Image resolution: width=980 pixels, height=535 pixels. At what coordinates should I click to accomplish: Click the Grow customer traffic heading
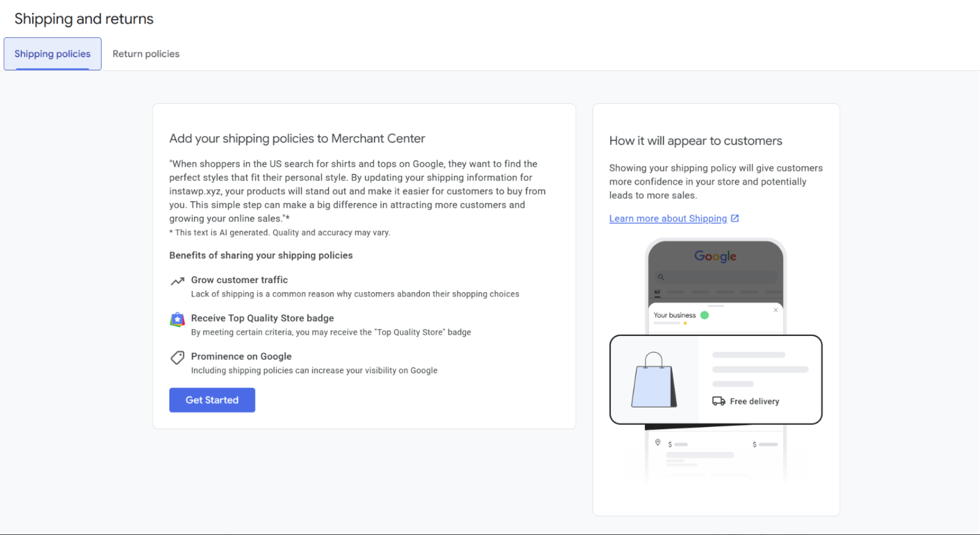click(239, 280)
